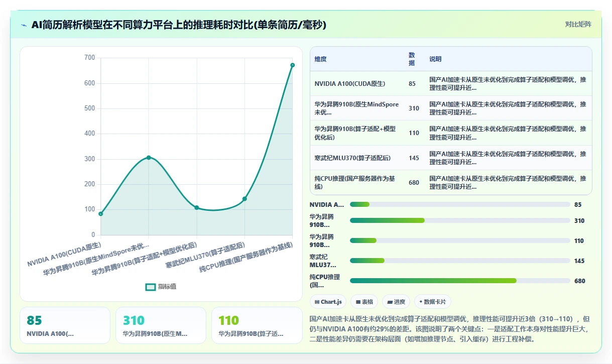612x364 pixels.
Task: Click the value 310 in the table
Action: point(414,108)
